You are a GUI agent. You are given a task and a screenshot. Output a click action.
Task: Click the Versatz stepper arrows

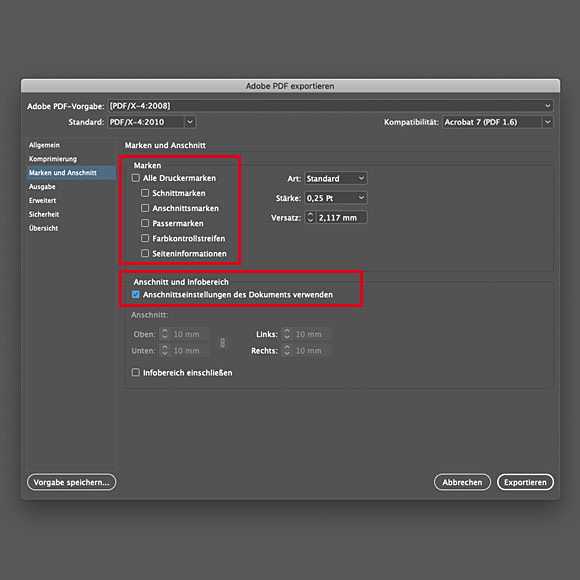click(x=310, y=217)
